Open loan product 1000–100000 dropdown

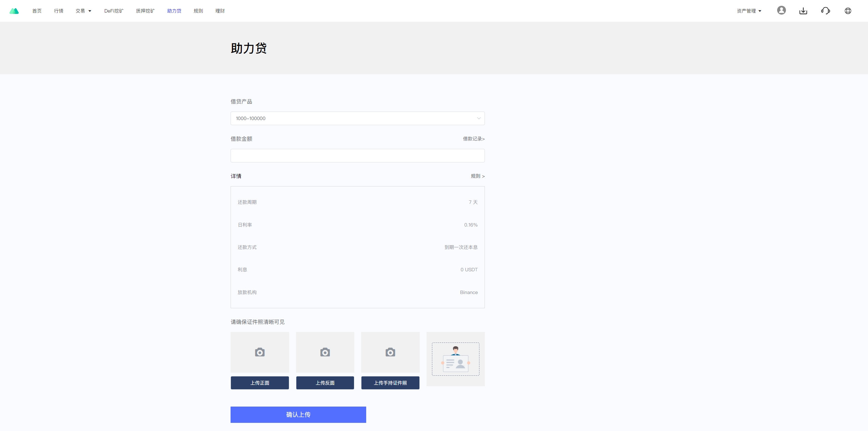357,118
